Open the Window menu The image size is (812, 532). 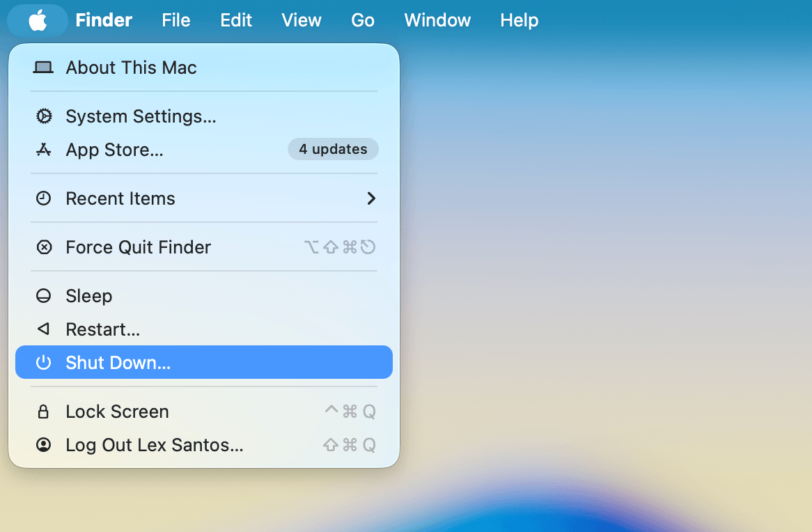[437, 20]
